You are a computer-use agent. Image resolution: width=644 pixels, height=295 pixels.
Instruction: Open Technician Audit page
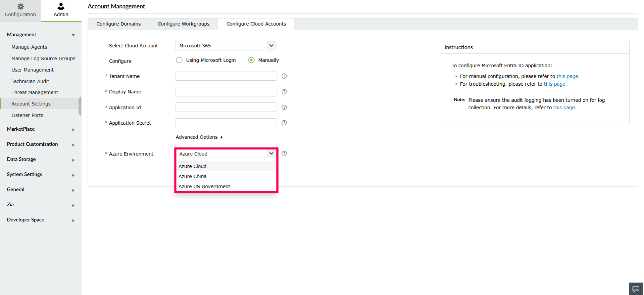(x=30, y=81)
